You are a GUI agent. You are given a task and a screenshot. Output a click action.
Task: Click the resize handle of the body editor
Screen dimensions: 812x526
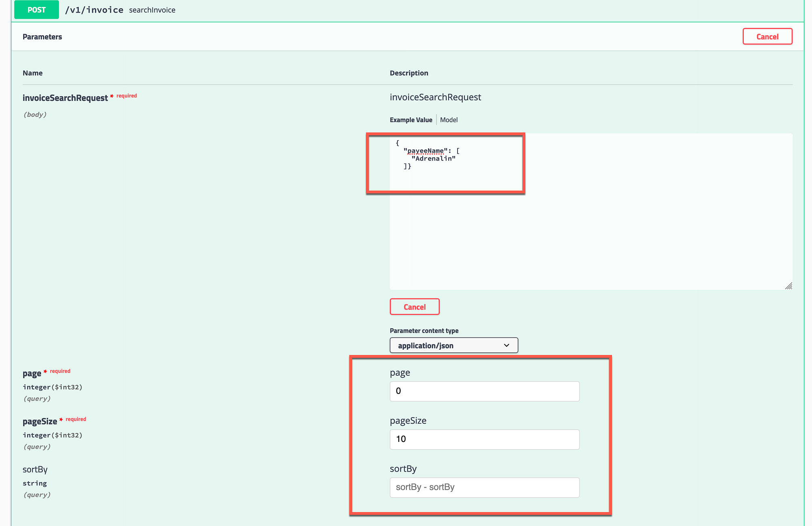789,286
